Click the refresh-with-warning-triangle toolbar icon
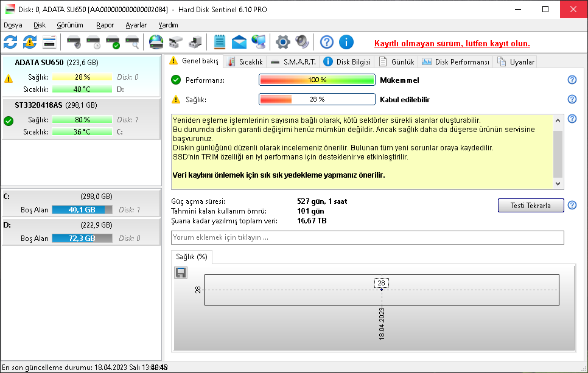This screenshot has height=373, width=588. (x=30, y=42)
